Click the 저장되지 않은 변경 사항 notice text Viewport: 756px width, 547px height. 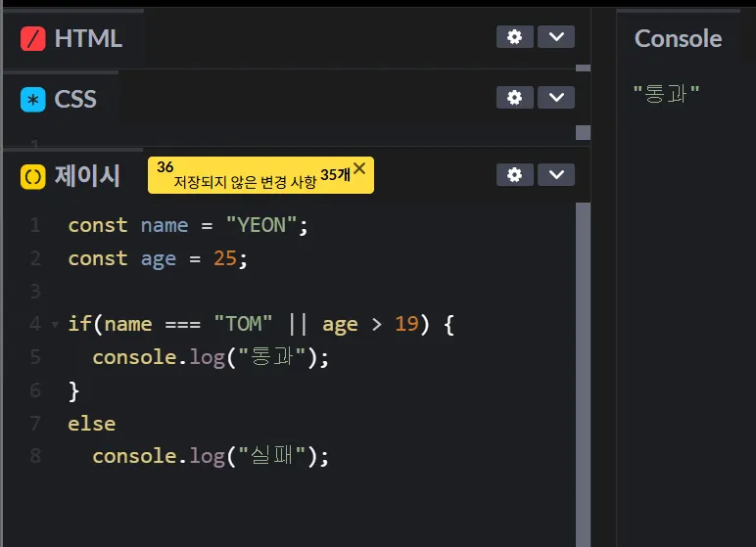[x=245, y=182]
